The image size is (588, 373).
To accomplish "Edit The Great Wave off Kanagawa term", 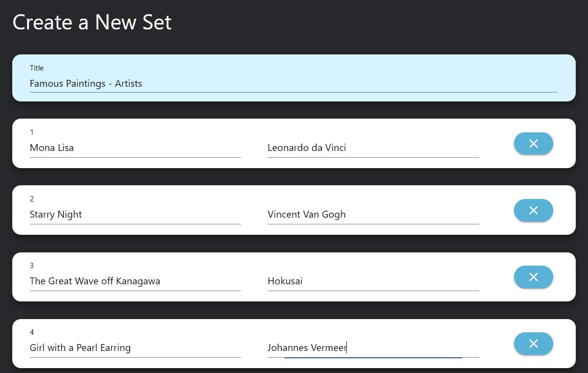I will (x=135, y=281).
